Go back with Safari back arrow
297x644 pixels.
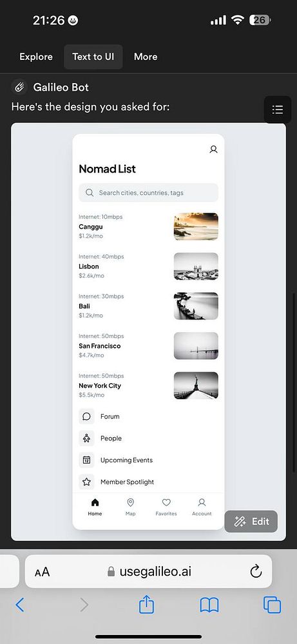tap(20, 605)
